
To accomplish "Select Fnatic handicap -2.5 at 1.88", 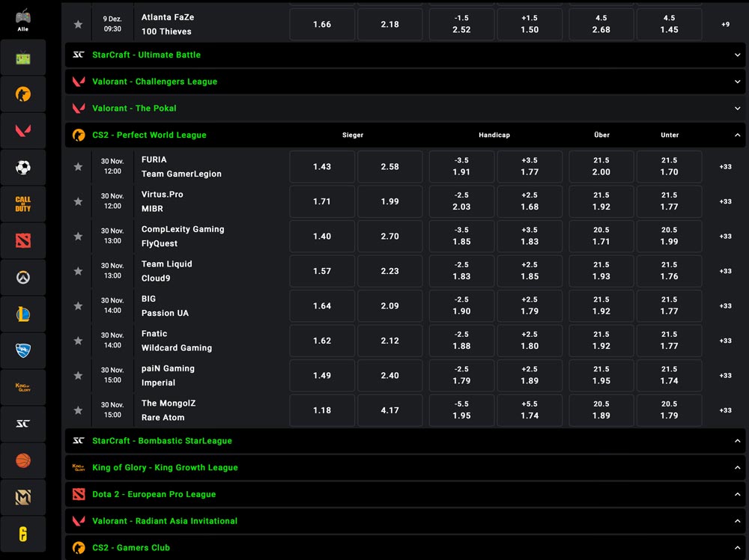I will (x=461, y=341).
